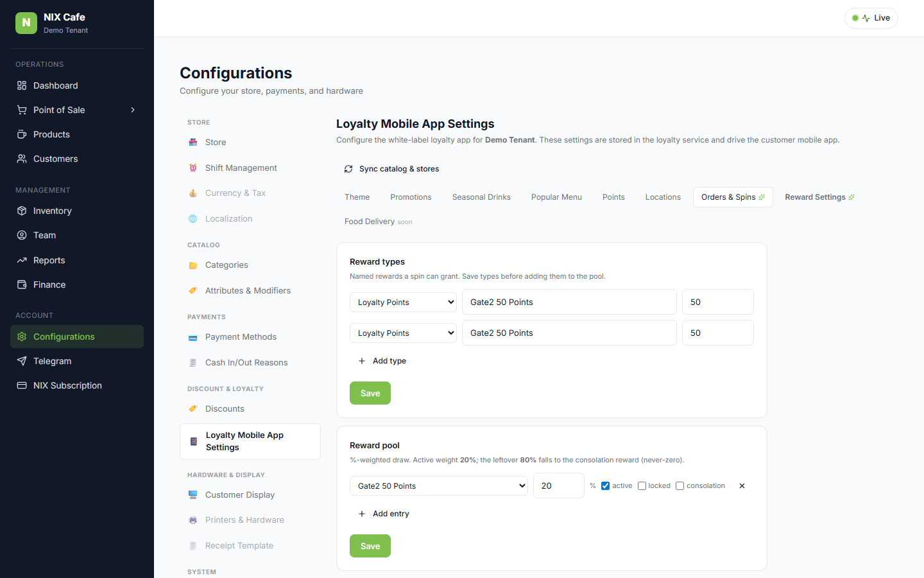
Task: Open Reports via the trend-line icon
Action: 22,260
